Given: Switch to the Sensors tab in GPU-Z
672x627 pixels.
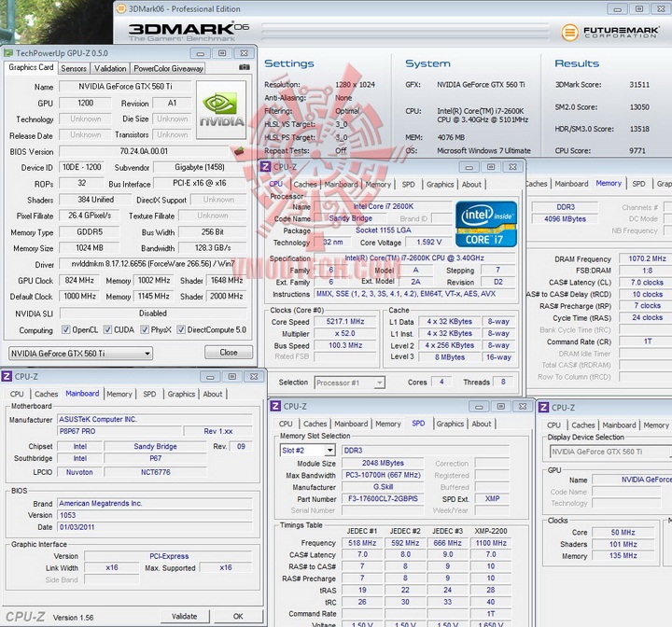Looking at the screenshot, I should (x=74, y=68).
